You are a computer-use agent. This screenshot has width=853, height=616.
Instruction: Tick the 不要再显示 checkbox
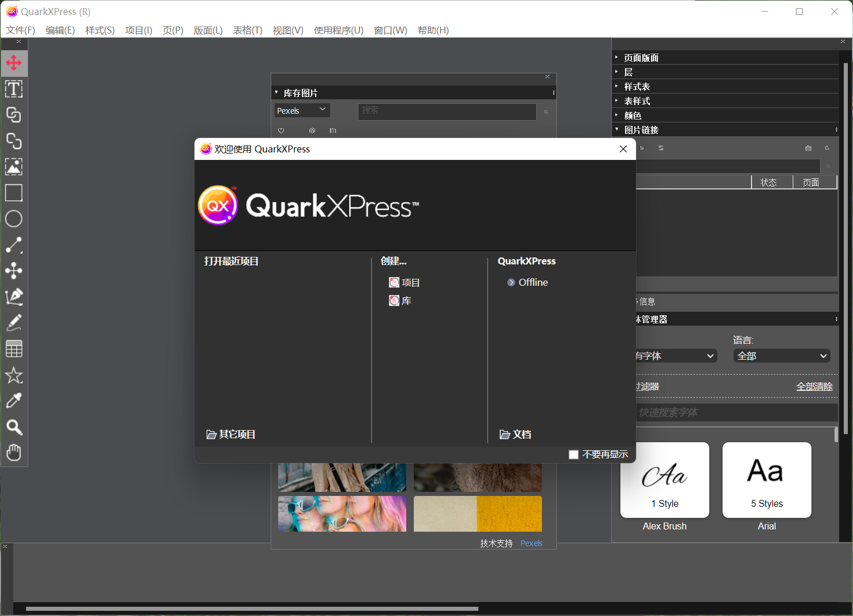pyautogui.click(x=574, y=454)
